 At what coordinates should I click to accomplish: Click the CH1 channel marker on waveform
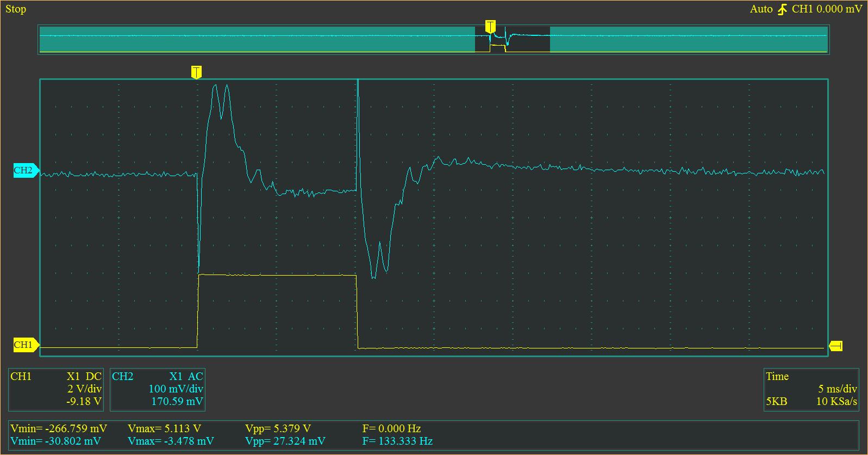click(26, 345)
